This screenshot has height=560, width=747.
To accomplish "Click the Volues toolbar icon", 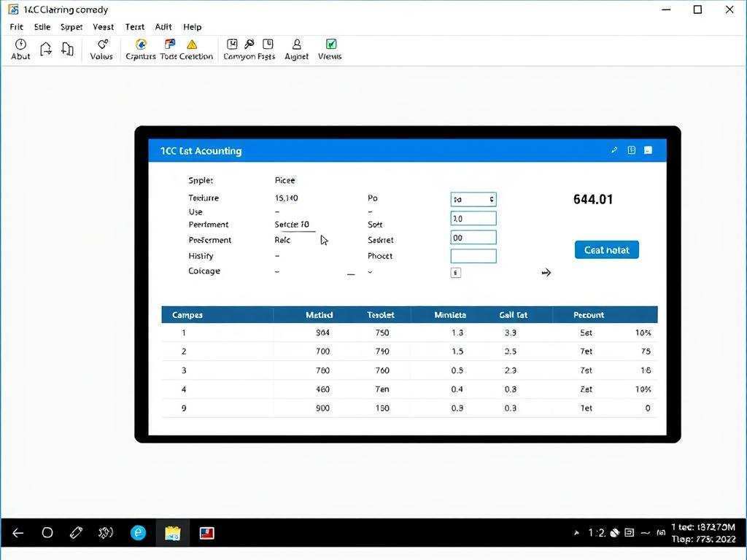I will (x=102, y=45).
